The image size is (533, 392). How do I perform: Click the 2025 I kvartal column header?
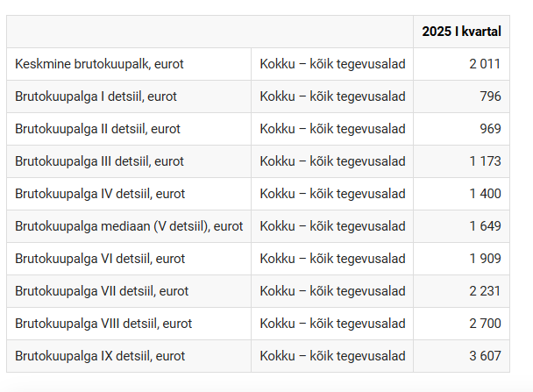[x=461, y=32]
